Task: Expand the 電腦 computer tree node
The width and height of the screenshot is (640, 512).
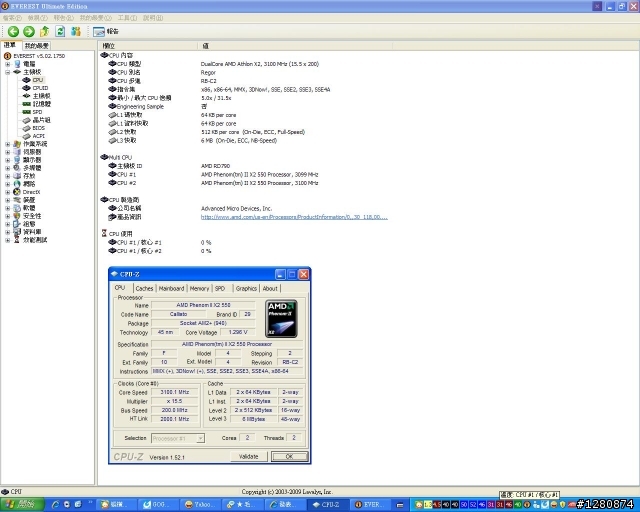Action: [x=7, y=64]
